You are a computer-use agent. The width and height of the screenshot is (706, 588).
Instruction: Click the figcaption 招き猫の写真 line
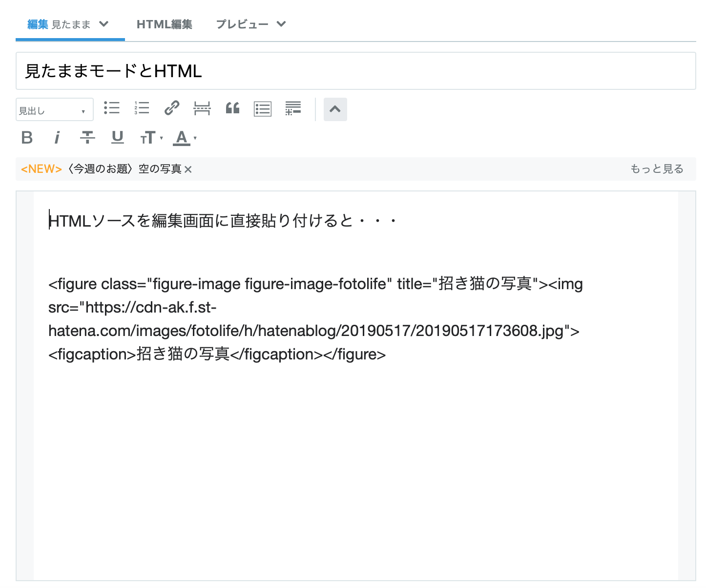pyautogui.click(x=217, y=354)
